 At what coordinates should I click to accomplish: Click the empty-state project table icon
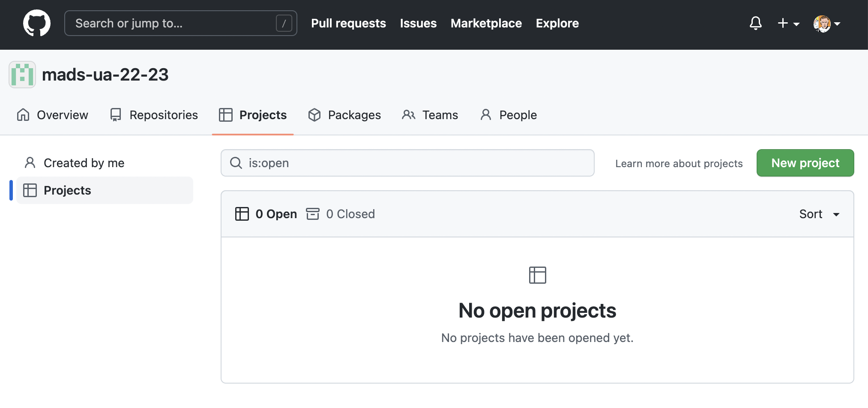(x=537, y=275)
